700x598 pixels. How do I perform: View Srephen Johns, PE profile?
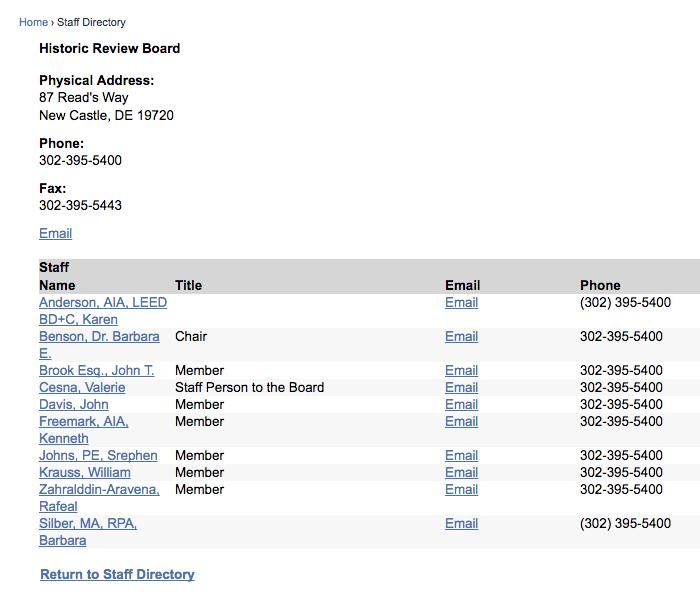(98, 455)
